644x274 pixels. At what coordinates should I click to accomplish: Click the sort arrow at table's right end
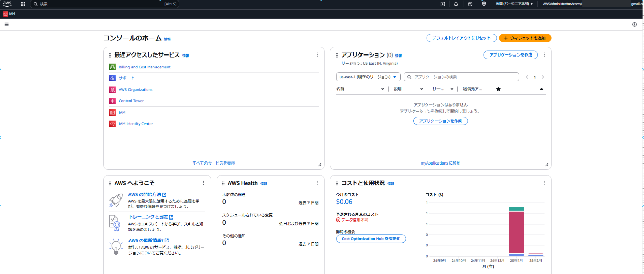click(542, 89)
